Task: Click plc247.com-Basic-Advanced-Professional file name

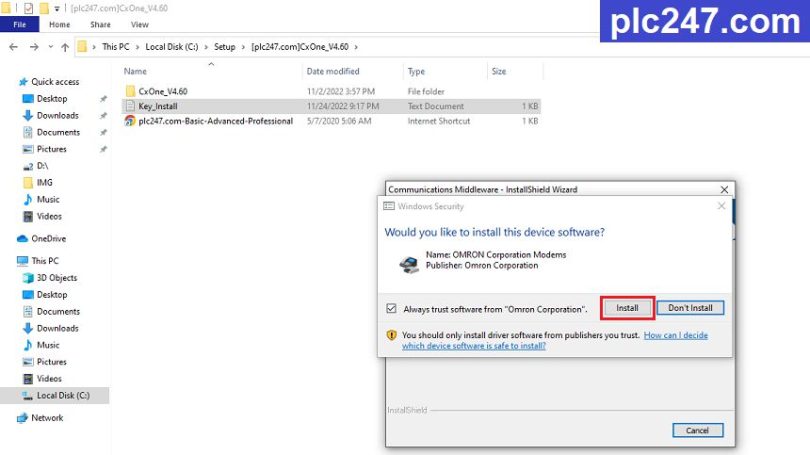Action: click(x=215, y=121)
